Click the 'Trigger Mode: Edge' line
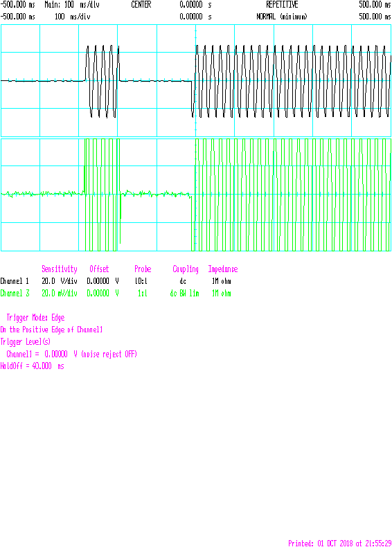This screenshot has width=392, height=547. coord(35,318)
